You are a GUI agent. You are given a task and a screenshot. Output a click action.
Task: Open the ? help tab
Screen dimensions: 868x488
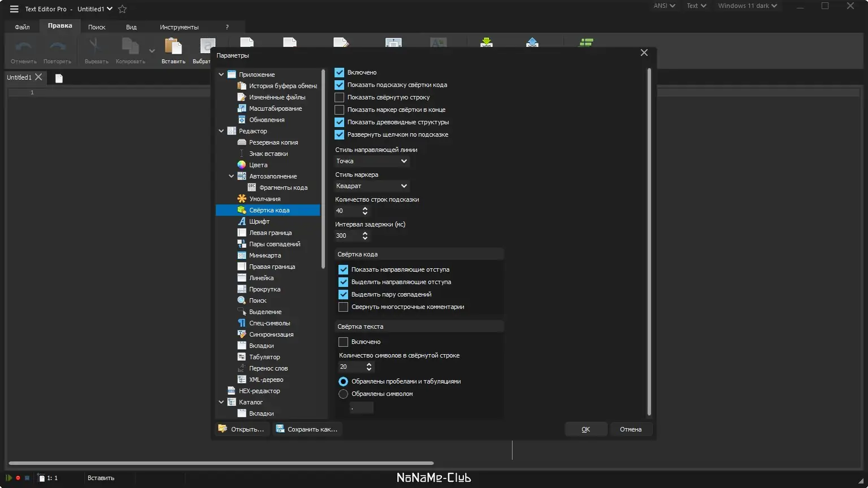227,27
